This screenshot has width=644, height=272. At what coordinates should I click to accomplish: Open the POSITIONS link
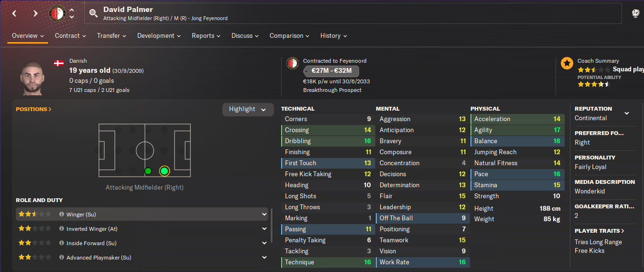pos(33,109)
